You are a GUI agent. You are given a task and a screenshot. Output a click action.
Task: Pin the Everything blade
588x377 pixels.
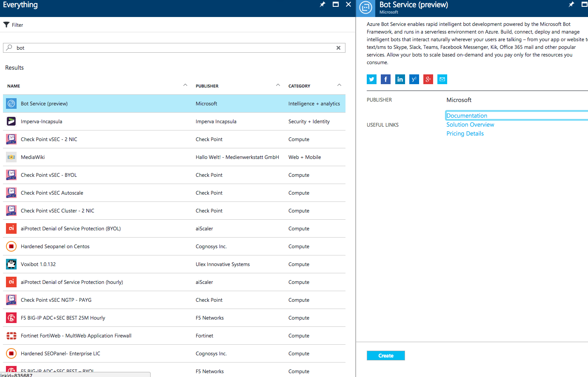pos(323,4)
